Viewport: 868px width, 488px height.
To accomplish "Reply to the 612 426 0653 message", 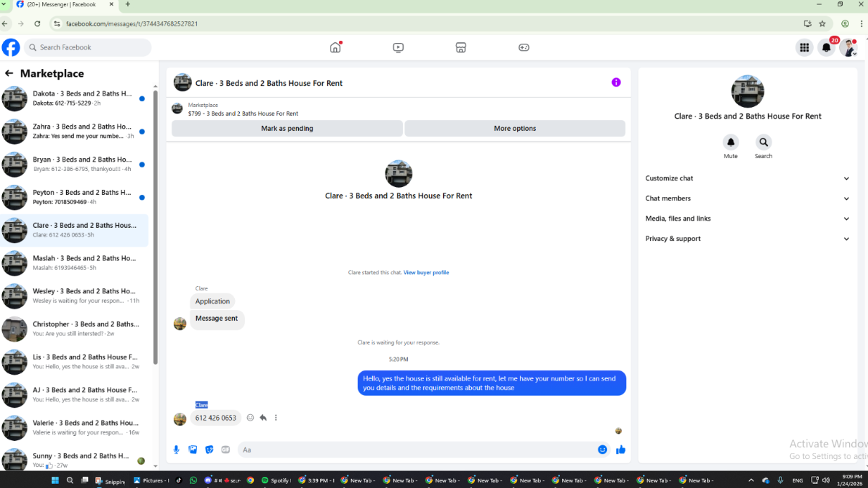I will coord(263,418).
